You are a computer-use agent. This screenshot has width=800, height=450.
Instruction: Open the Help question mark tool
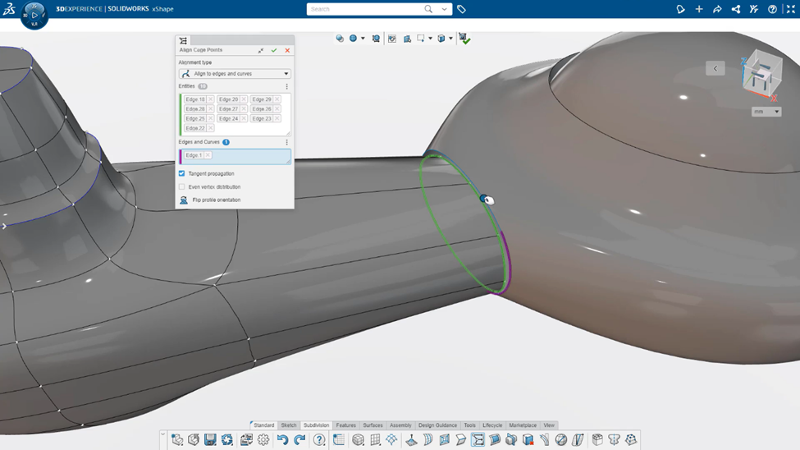tap(319, 439)
